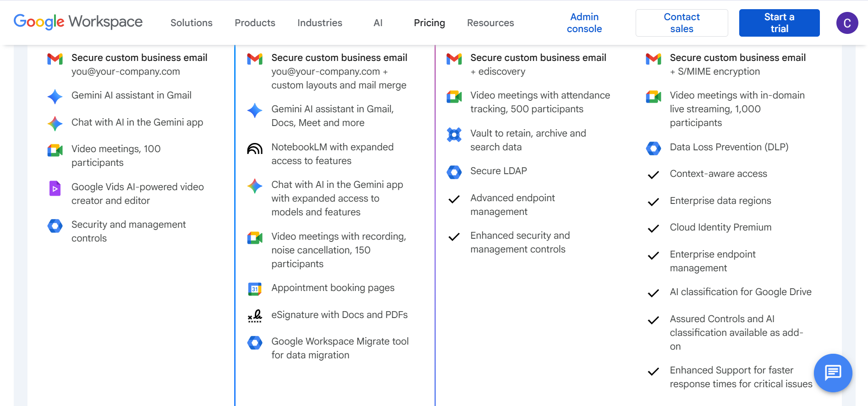Click text 'Enterprise endpoint management'
Viewport: 868px width, 406px height.
point(713,261)
